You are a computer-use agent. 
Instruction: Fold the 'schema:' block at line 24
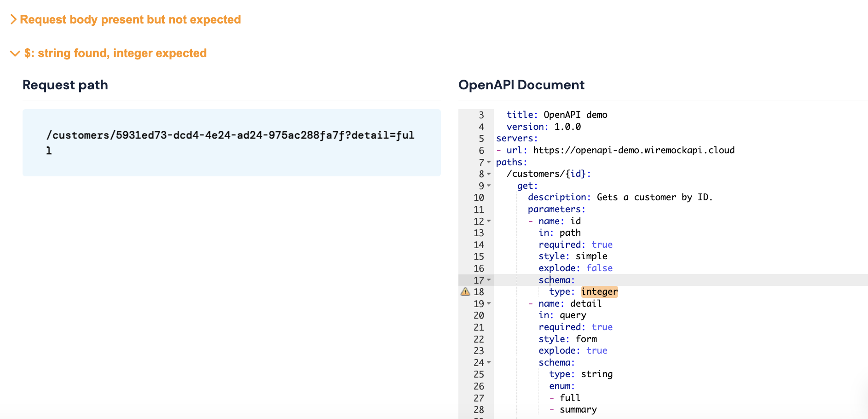coord(489,362)
